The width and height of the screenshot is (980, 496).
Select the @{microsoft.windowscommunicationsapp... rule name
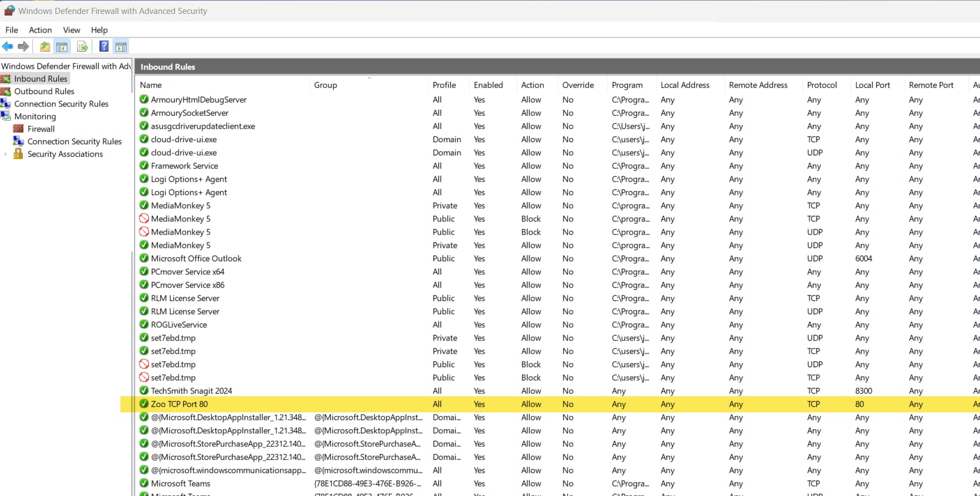coord(228,470)
